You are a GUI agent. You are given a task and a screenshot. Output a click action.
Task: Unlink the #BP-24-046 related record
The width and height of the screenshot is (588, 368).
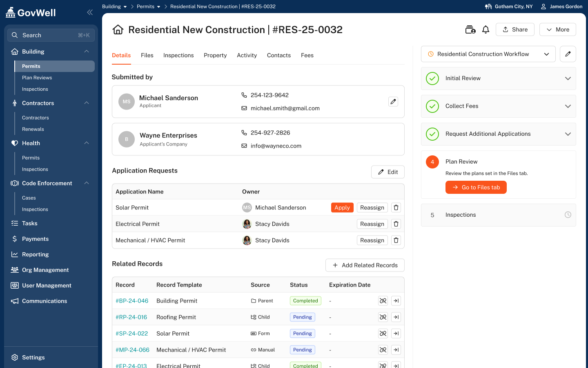click(x=383, y=301)
